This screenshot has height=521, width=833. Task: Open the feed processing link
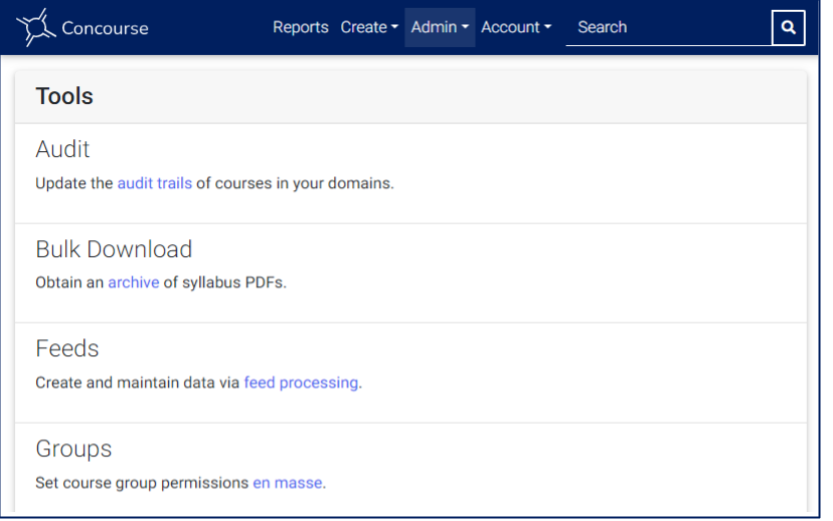tap(301, 383)
